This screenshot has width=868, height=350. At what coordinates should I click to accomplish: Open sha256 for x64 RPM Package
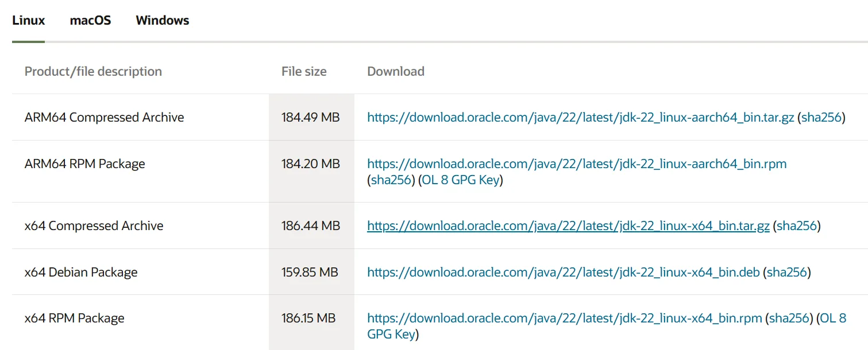coord(789,318)
